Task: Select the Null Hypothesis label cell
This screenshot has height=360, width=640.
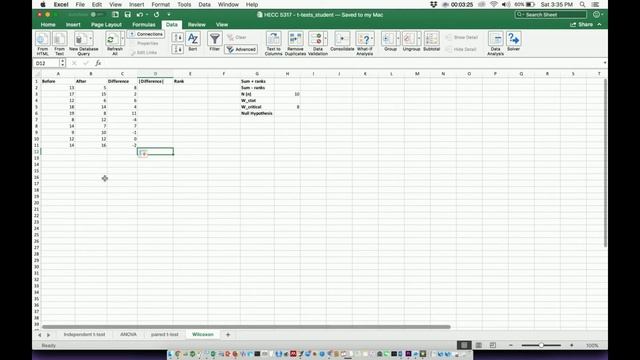Action: pos(257,113)
